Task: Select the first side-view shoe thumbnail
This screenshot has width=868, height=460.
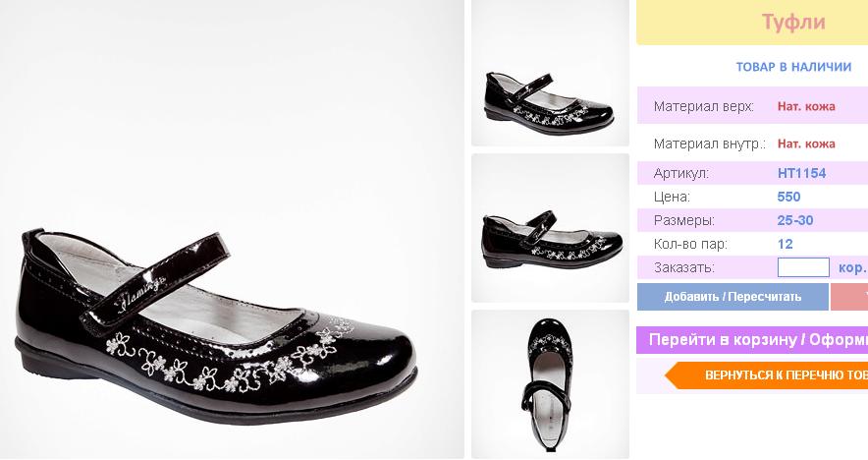Action: (x=550, y=73)
